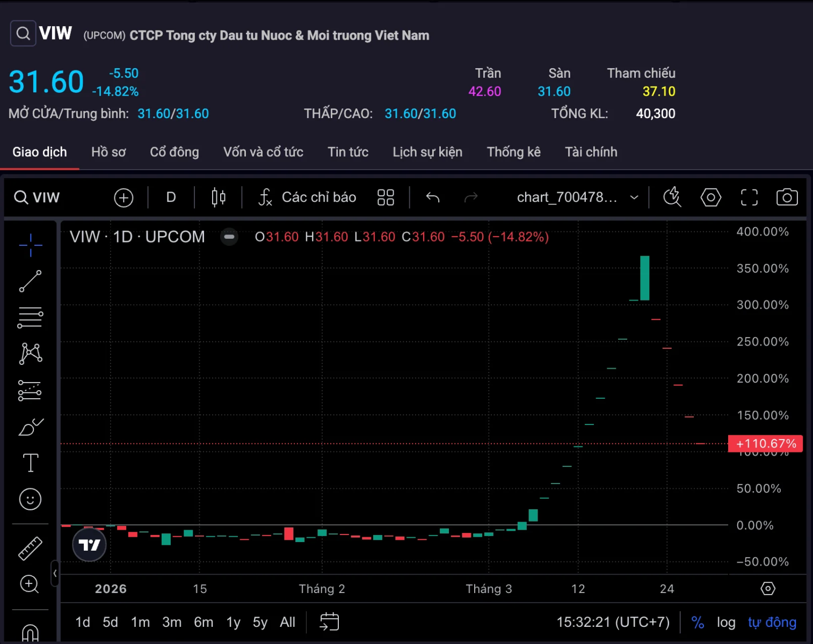Undo the last chart action
The image size is (813, 644).
[433, 197]
